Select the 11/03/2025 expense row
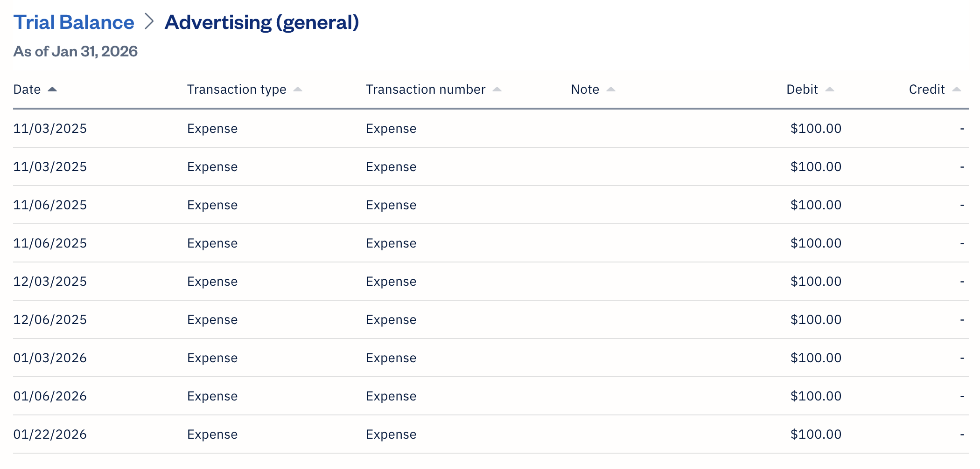980x469 pixels. 50,128
